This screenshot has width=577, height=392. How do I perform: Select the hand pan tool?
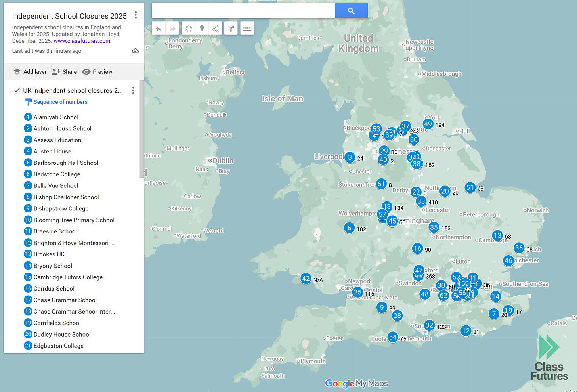(x=188, y=28)
